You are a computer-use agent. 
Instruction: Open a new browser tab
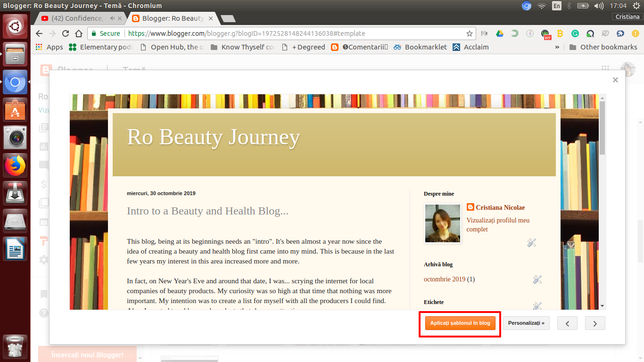point(228,18)
